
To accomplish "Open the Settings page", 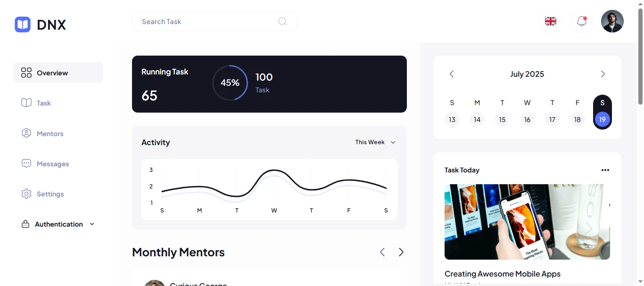I will point(50,194).
